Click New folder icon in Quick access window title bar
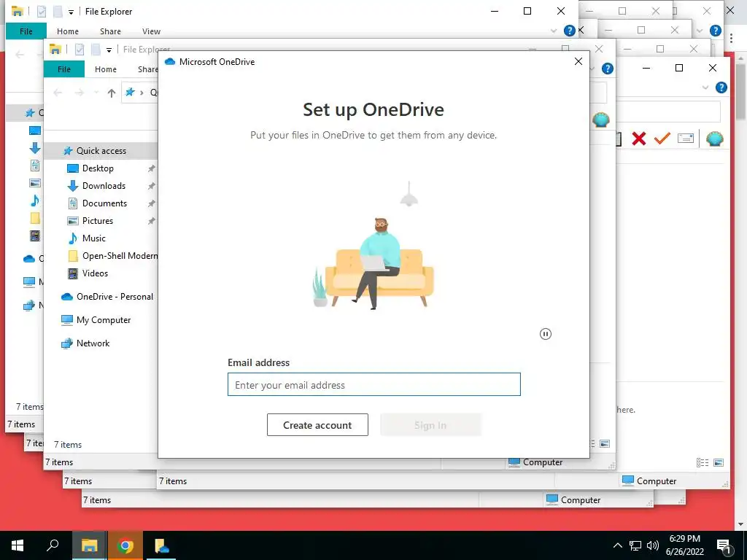This screenshot has width=747, height=560. (x=96, y=49)
